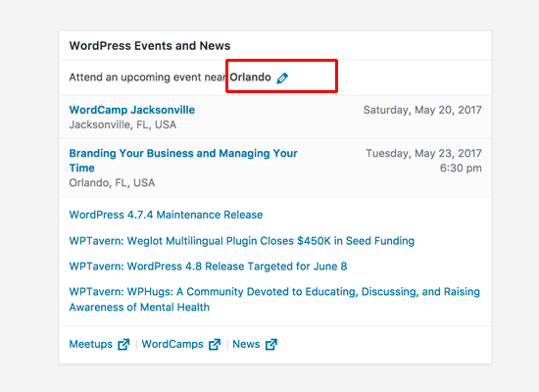Click the Attend an upcoming event near text
The width and height of the screenshot is (539, 392).
(x=148, y=77)
